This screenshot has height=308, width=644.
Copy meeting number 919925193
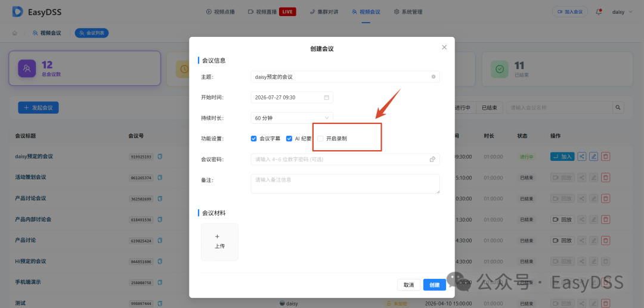(160, 156)
